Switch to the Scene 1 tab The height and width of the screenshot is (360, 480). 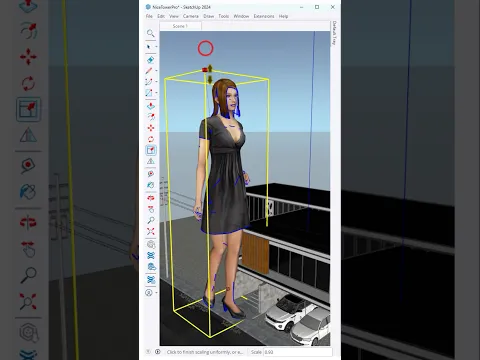tap(180, 26)
